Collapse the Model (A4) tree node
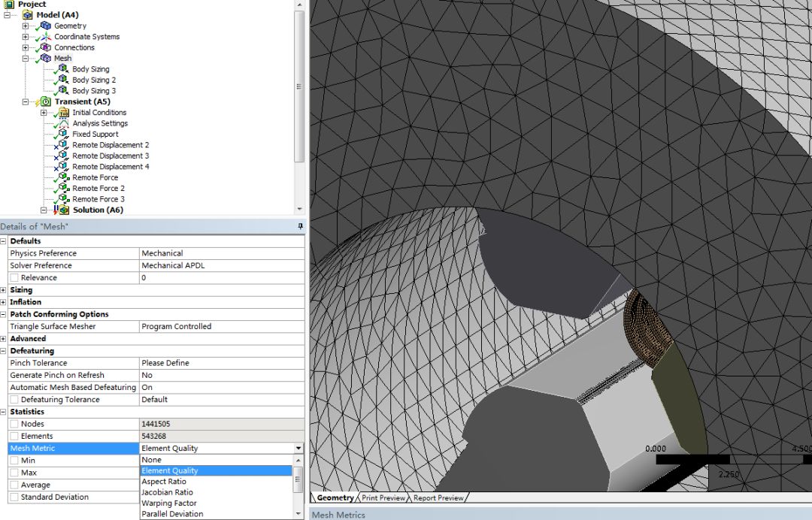This screenshot has width=812, height=520. point(8,15)
